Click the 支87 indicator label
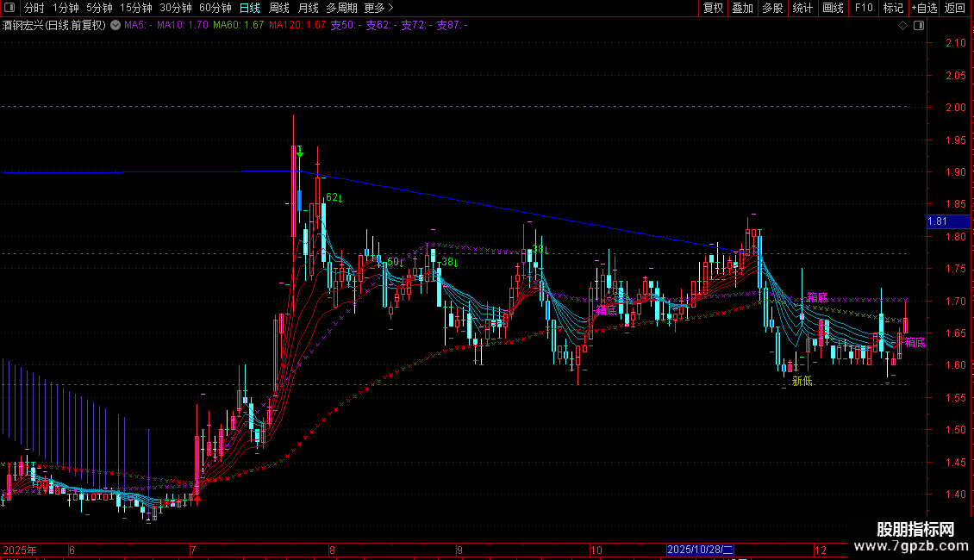The image size is (974, 560). 453,26
